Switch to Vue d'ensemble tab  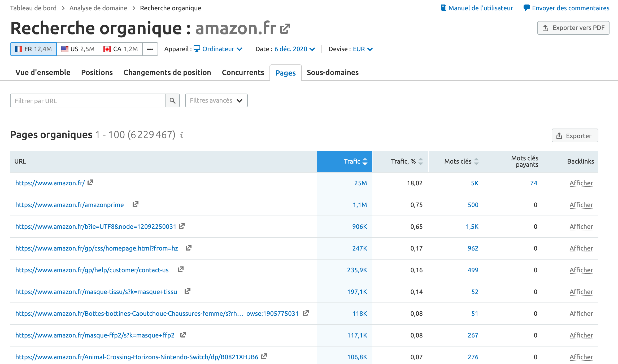43,72
